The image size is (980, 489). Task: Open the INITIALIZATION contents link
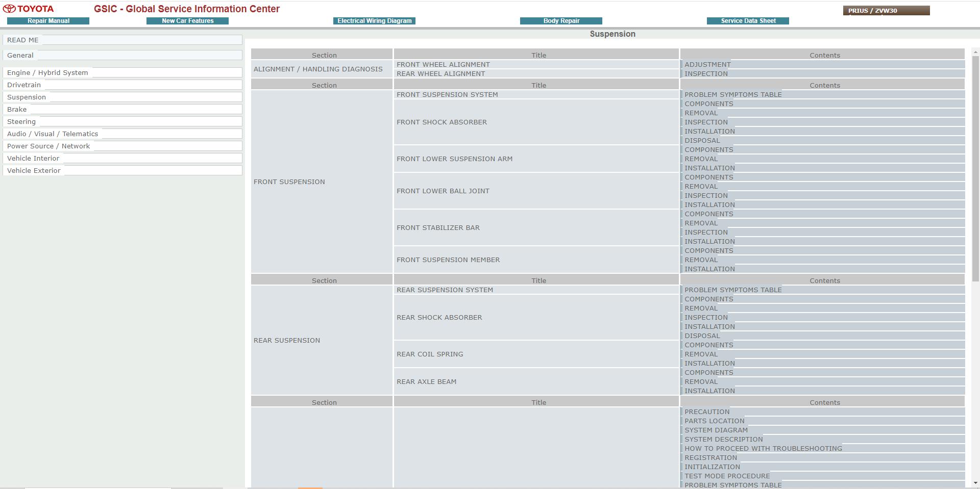(712, 467)
